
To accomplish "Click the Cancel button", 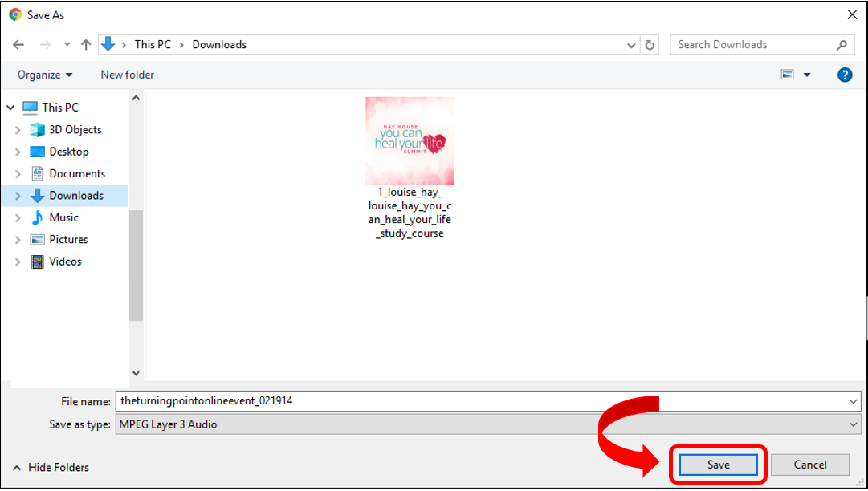I will pos(809,465).
